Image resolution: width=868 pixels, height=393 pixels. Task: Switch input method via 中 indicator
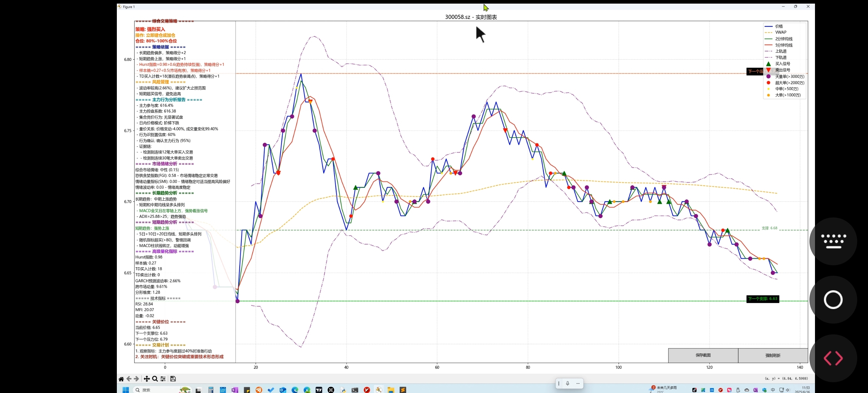pyautogui.click(x=773, y=390)
